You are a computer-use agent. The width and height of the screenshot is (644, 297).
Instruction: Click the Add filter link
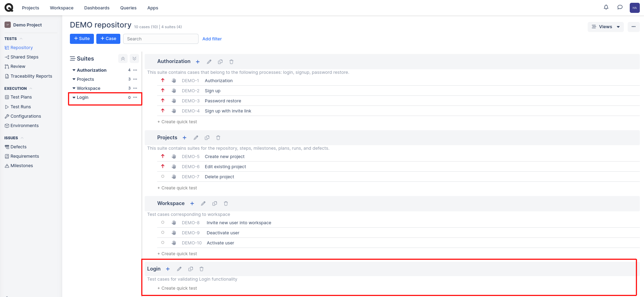tap(212, 39)
